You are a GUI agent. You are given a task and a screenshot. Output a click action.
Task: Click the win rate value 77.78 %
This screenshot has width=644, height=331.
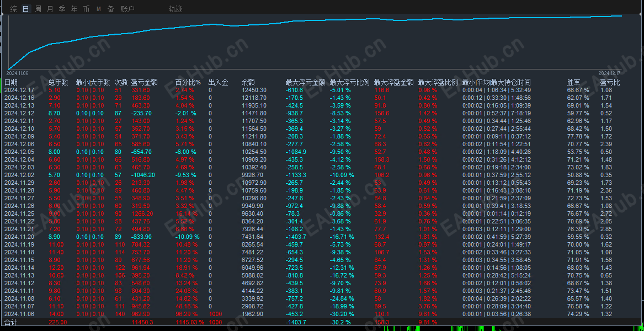click(578, 136)
